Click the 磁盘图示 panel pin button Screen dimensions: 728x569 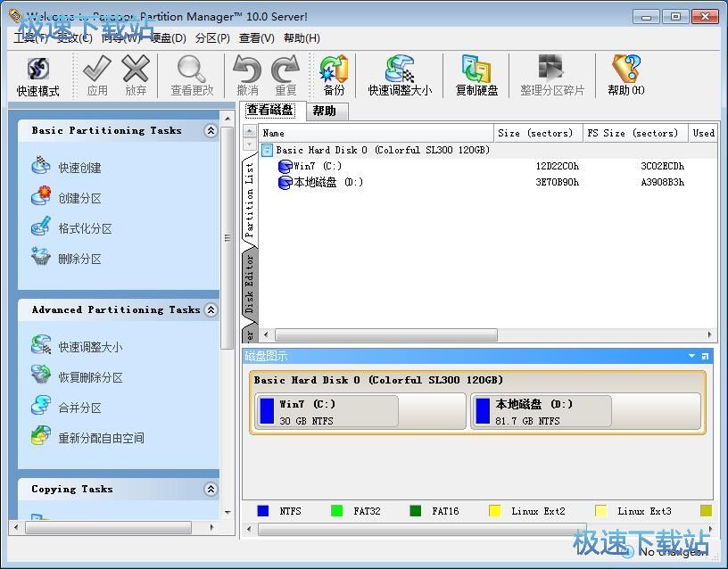tap(705, 356)
